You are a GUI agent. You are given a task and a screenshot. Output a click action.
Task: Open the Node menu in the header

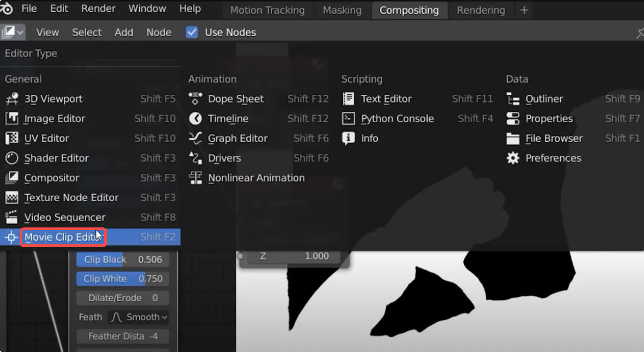point(159,32)
